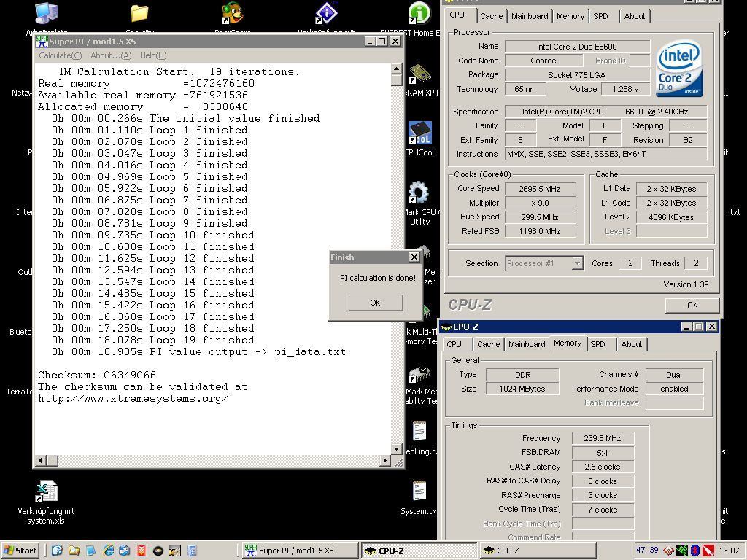Click the Voltage value 1.288 v
Viewport: 747px width, 560px height.
pyautogui.click(x=625, y=88)
